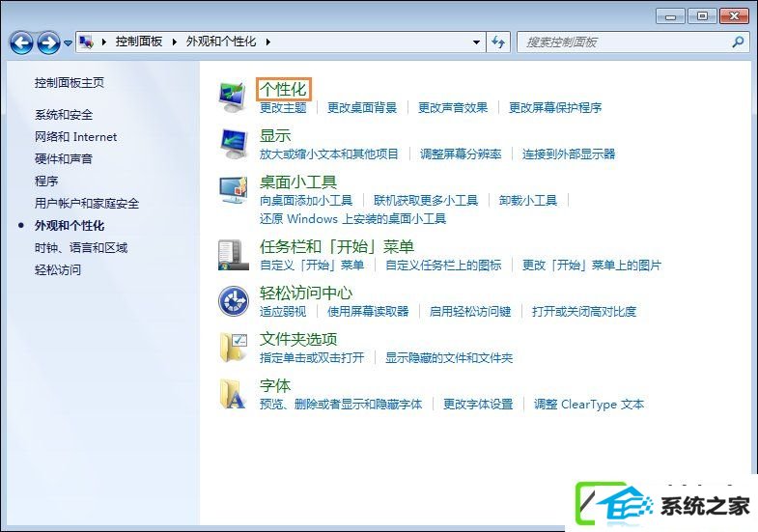
Task: Click 使用屏幕读取器 link
Action: [368, 312]
